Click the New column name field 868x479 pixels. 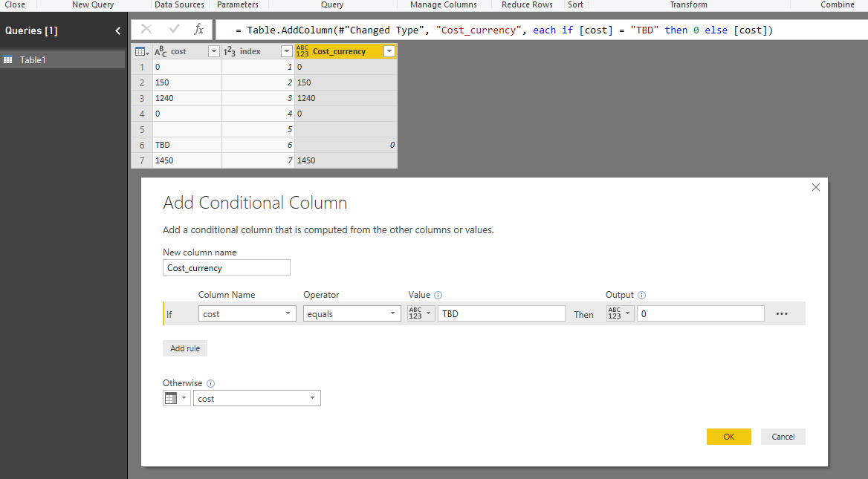pos(227,267)
